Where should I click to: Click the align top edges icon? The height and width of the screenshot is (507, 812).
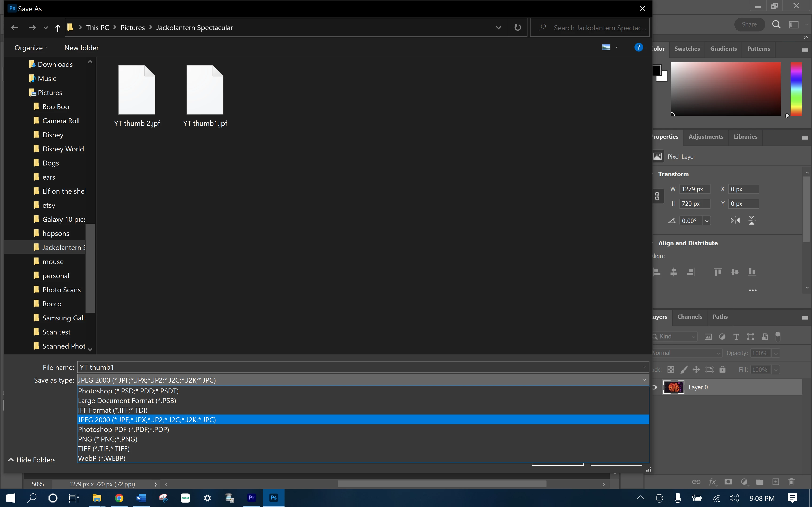coord(718,272)
